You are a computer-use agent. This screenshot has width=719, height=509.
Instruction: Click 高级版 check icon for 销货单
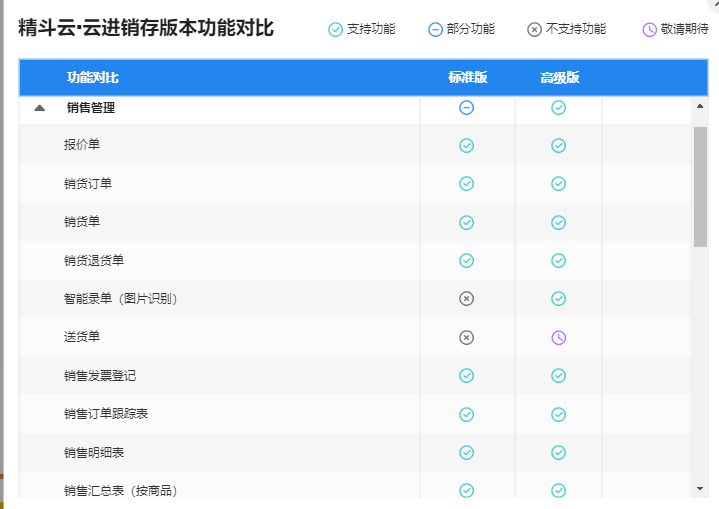tap(558, 223)
